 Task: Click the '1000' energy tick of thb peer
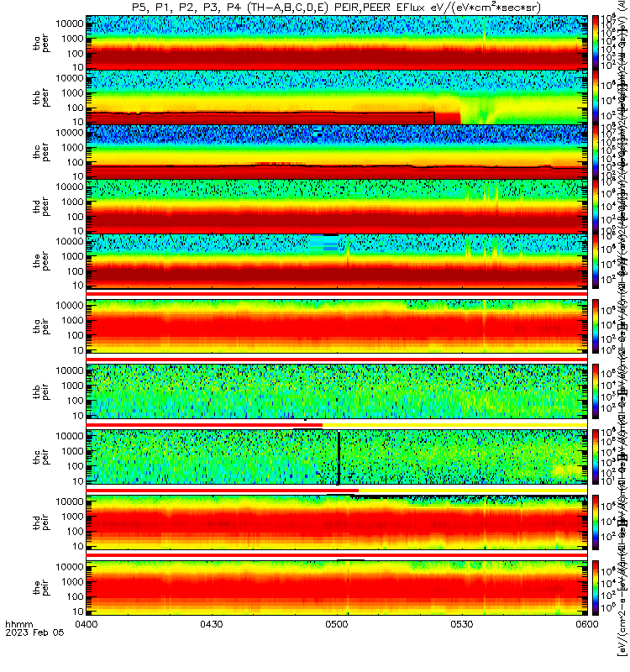72,93
